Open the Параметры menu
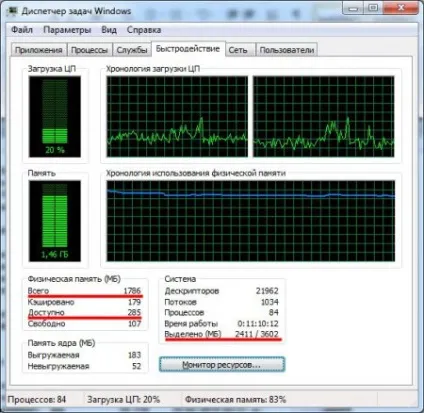The height and width of the screenshot is (413, 424). [x=67, y=30]
